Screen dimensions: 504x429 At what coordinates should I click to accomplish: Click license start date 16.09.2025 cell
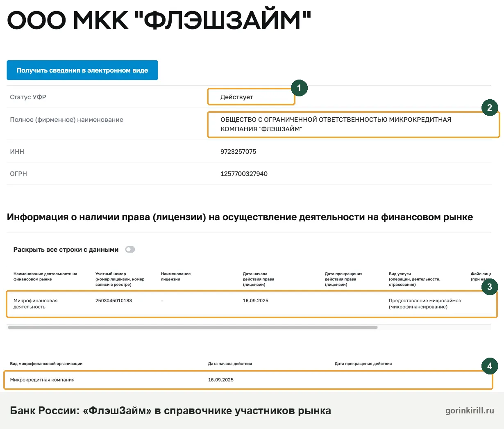(x=255, y=301)
